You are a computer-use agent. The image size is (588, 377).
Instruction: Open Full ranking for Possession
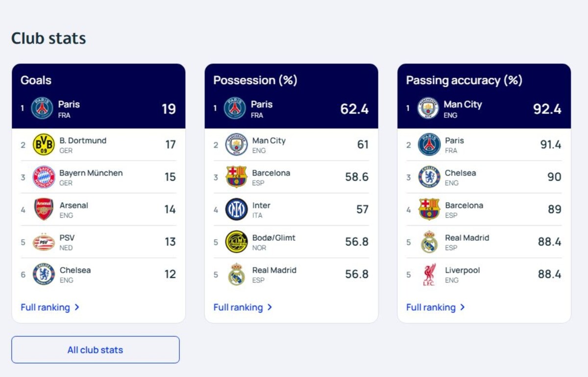pos(243,307)
